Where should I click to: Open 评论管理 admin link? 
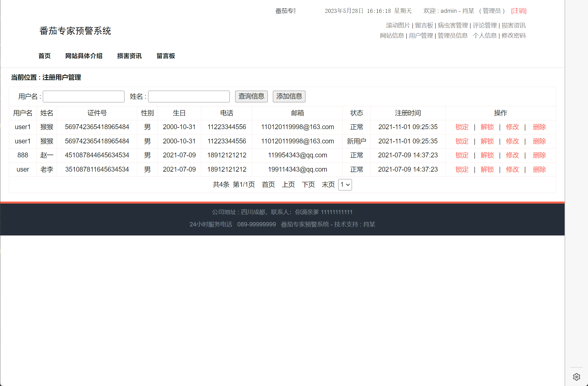485,25
